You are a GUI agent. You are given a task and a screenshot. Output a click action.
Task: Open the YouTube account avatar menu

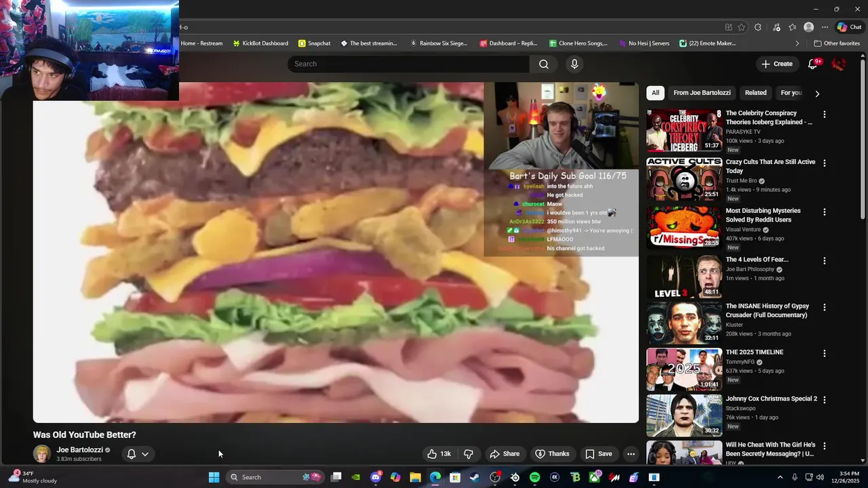pos(839,64)
